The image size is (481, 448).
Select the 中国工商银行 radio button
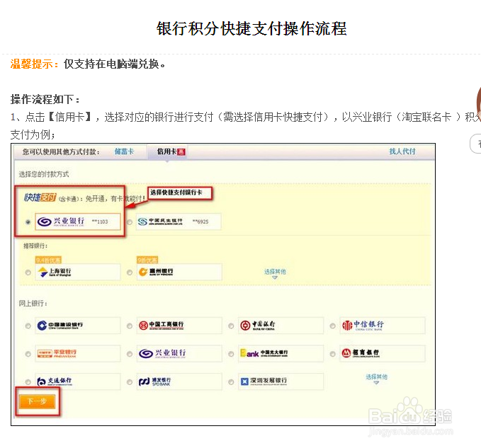pyautogui.click(x=130, y=326)
